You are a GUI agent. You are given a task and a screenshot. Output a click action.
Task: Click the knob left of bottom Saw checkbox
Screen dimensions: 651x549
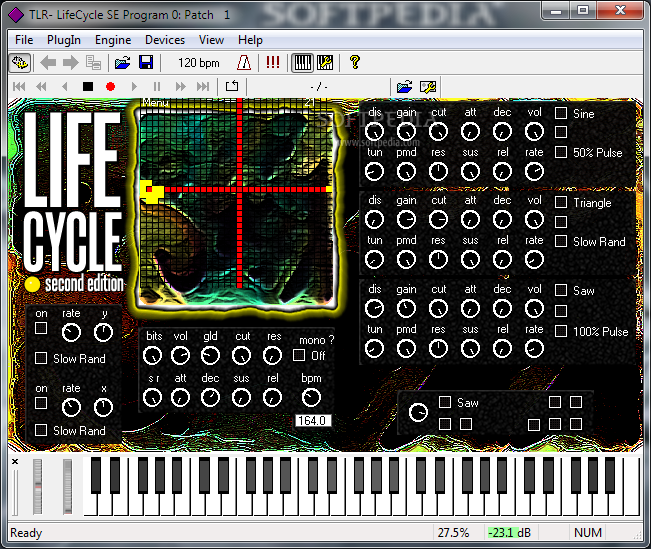coord(418,412)
